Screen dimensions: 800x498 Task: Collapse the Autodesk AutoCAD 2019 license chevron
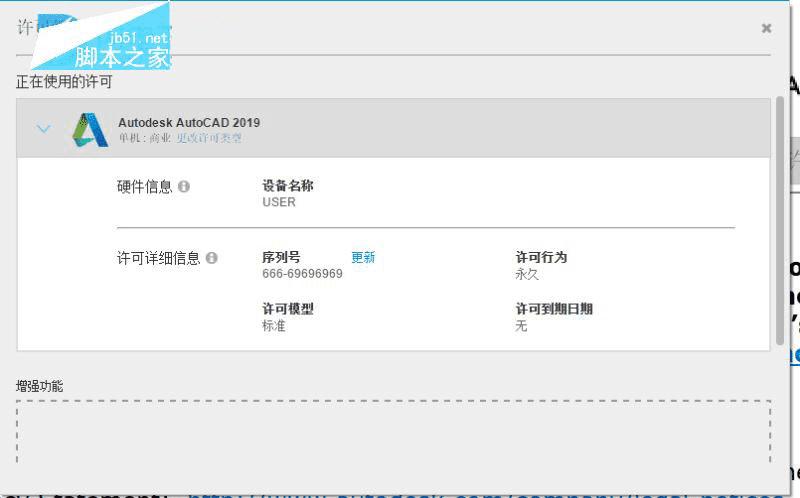[44, 129]
